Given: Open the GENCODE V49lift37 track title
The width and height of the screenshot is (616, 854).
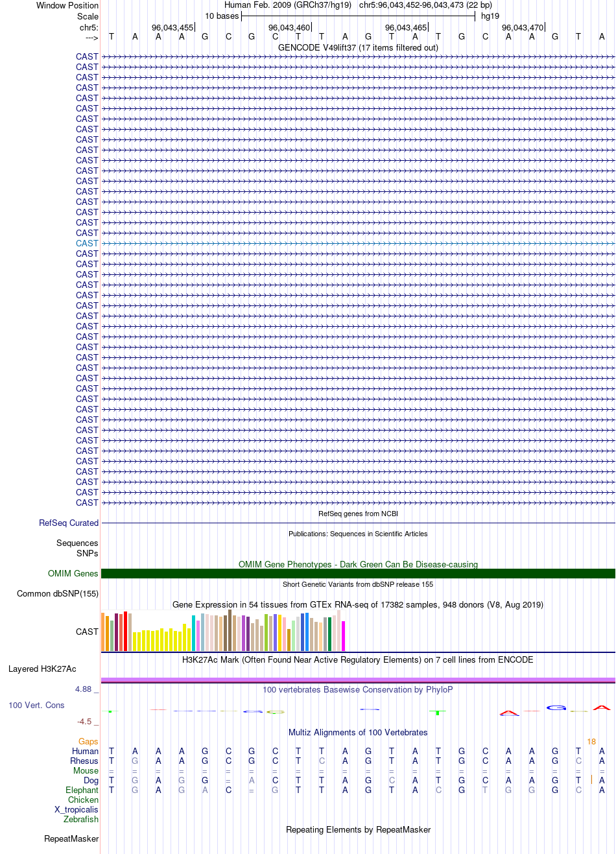Looking at the screenshot, I should (x=358, y=47).
